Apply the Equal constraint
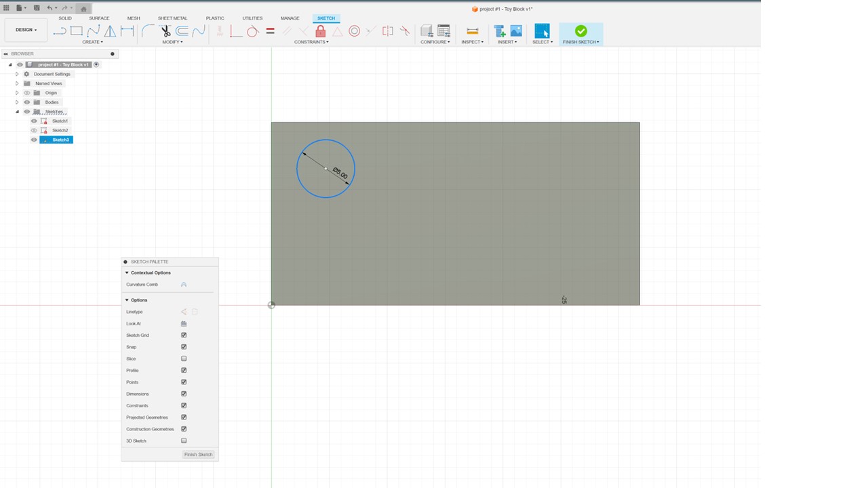 click(270, 31)
